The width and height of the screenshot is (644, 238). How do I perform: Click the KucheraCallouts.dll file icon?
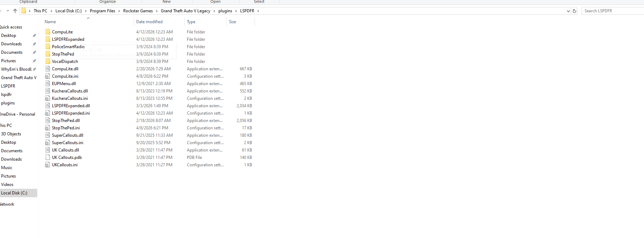point(48,91)
